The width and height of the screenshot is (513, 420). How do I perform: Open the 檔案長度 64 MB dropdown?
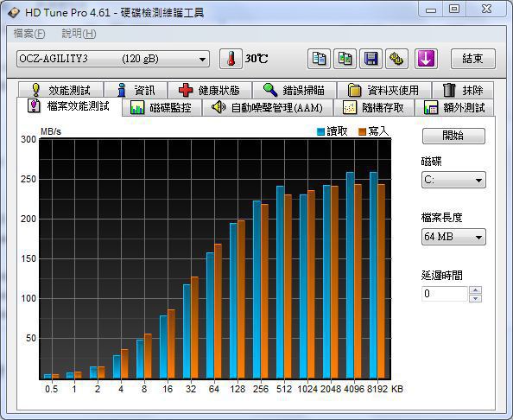(x=453, y=237)
